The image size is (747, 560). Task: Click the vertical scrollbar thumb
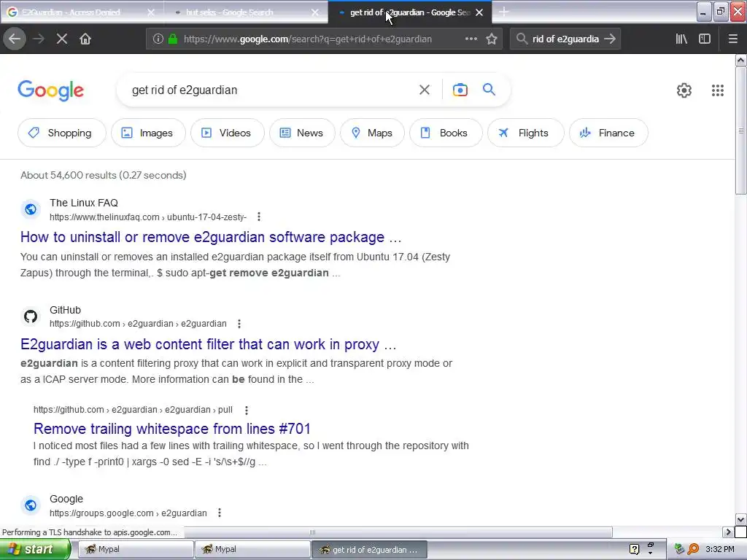(x=740, y=131)
